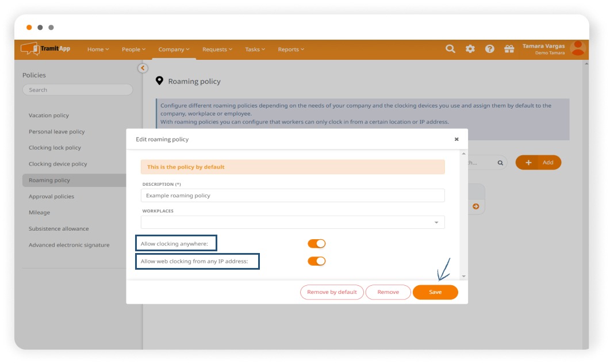Click Tamara Vargas user avatar

(577, 49)
